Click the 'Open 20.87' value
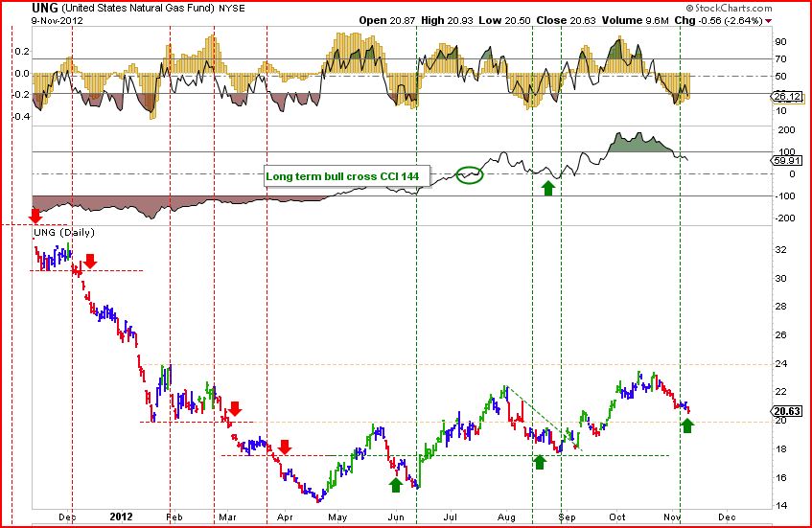The image size is (812, 528). 387,20
